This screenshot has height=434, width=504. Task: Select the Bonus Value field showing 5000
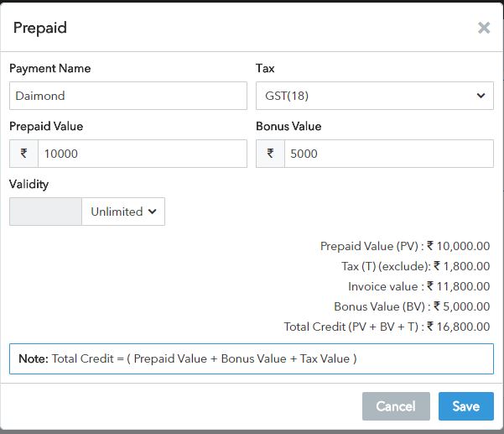coord(389,154)
